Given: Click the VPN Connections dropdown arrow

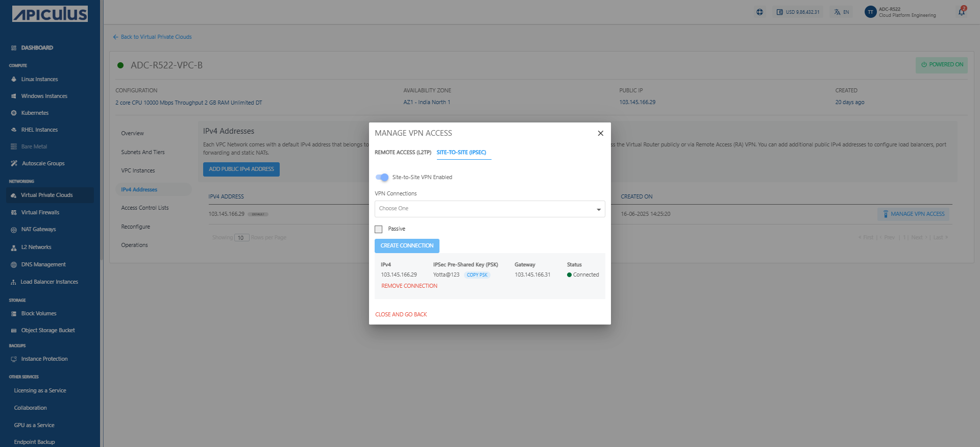Looking at the screenshot, I should coord(598,209).
